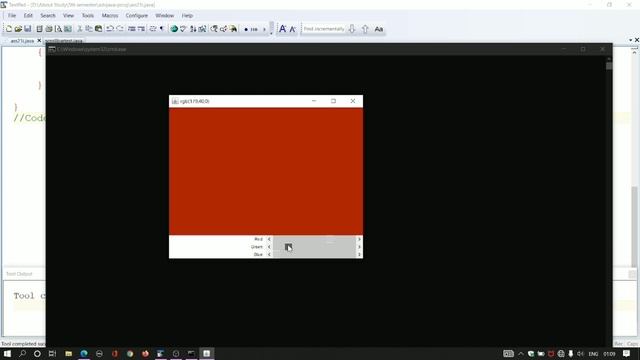This screenshot has width=640, height=360.
Task: Click the Red scrollbar right arrow
Action: coord(359,239)
